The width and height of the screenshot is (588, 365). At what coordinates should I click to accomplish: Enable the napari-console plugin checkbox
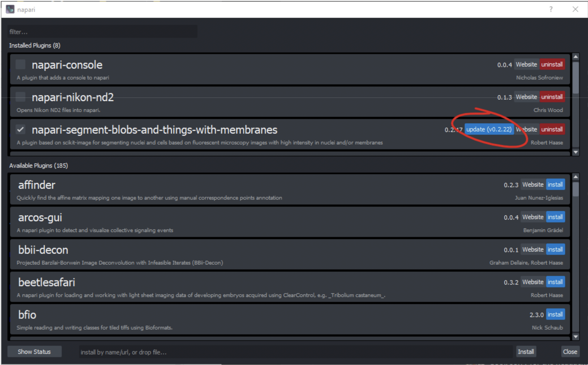(x=20, y=65)
